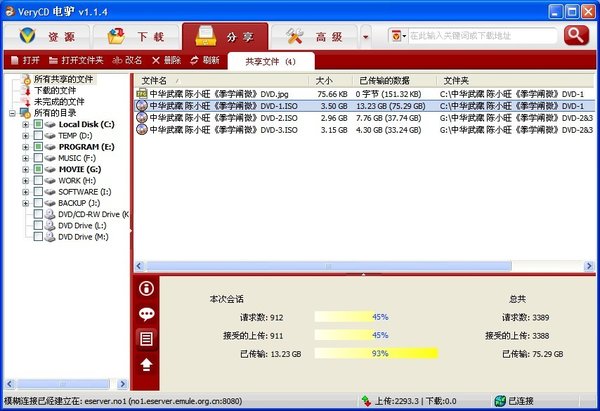The width and height of the screenshot is (600, 411).
Task: Select the DVD.jpg file row
Action: click(364, 94)
